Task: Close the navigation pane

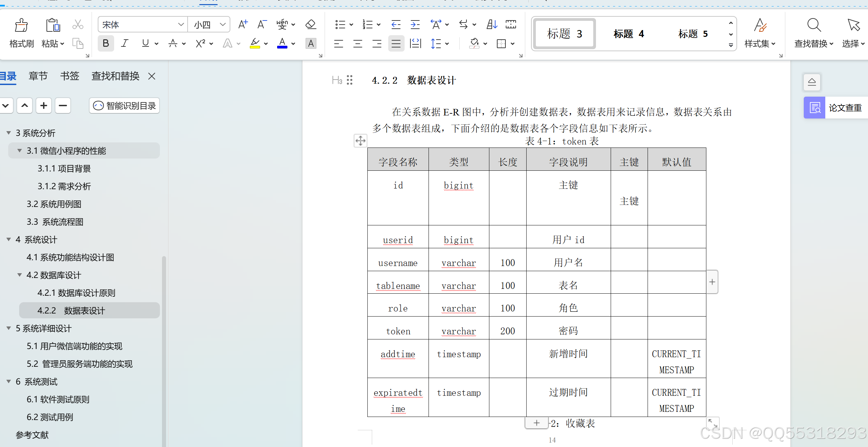Action: 152,76
